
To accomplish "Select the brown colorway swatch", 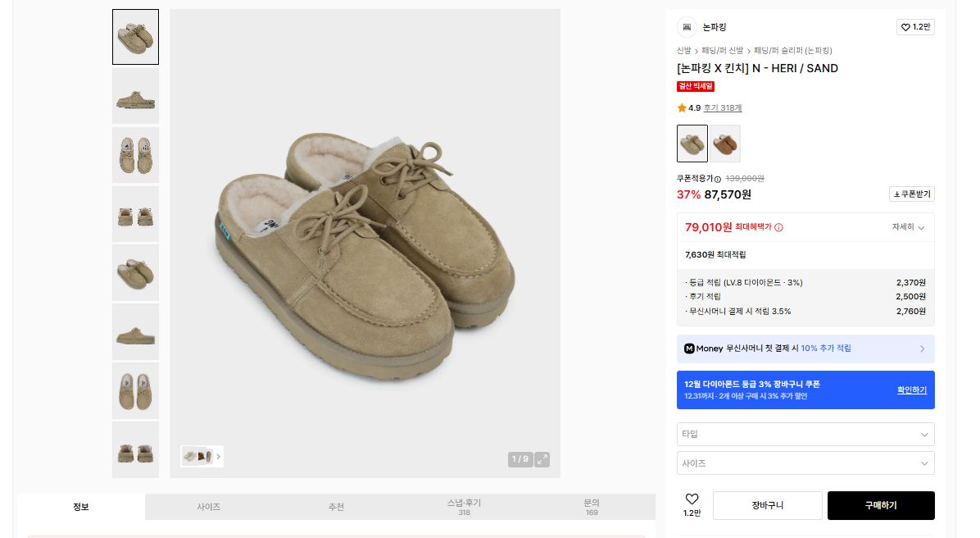I will point(725,144).
